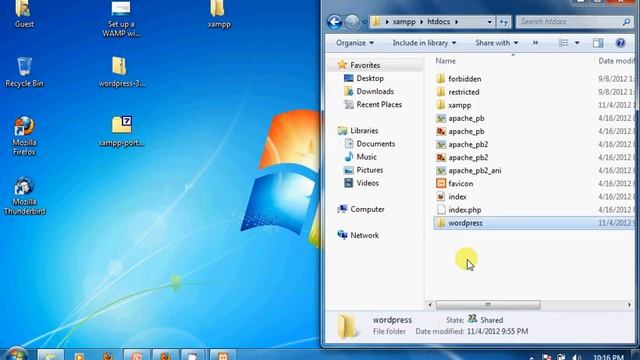
Task: Click horizontal scrollbar left arrow
Action: point(430,304)
